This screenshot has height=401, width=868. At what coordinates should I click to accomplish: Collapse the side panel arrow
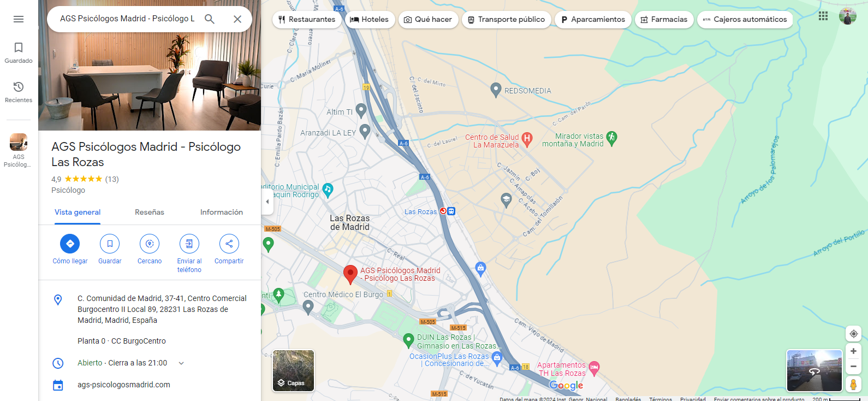click(267, 202)
